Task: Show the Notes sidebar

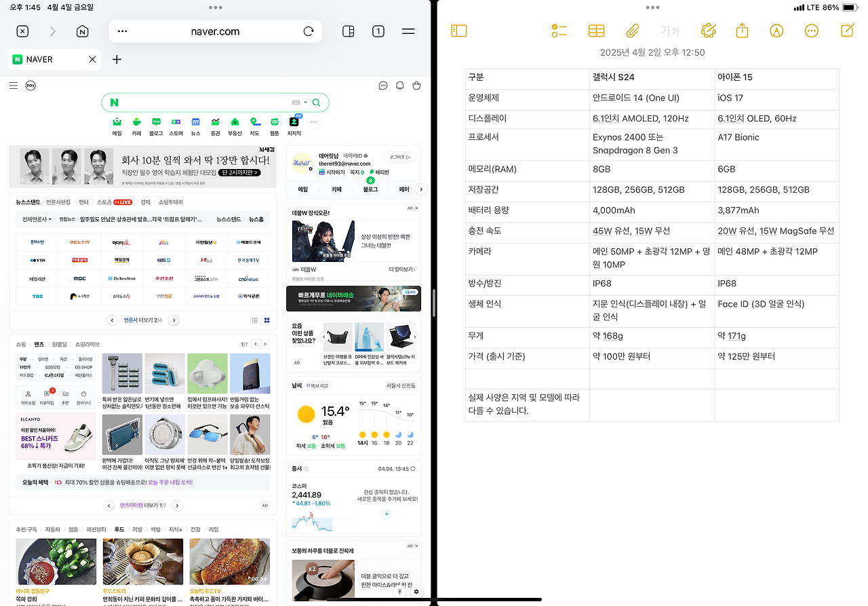Action: pos(459,31)
